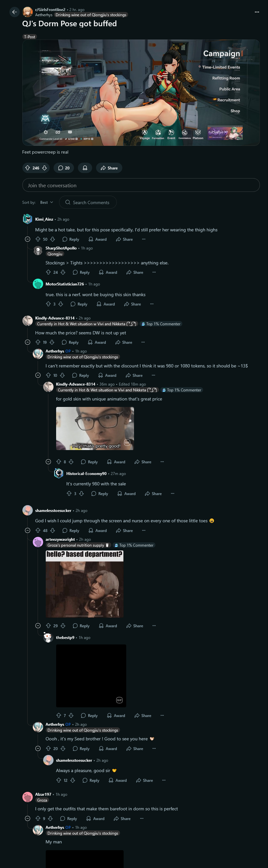Upvote the main post with 246 votes
Screen dimensions: 268x868
pos(28,168)
